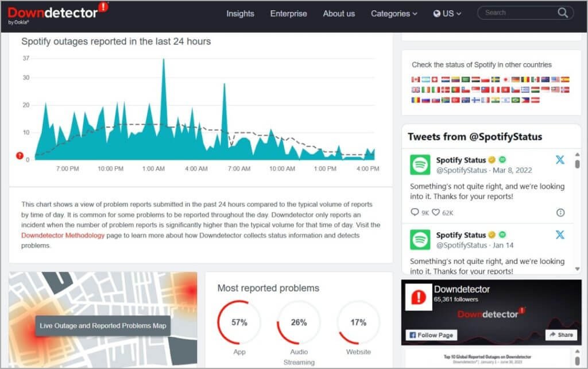Expand the Categories dropdown

pyautogui.click(x=394, y=14)
